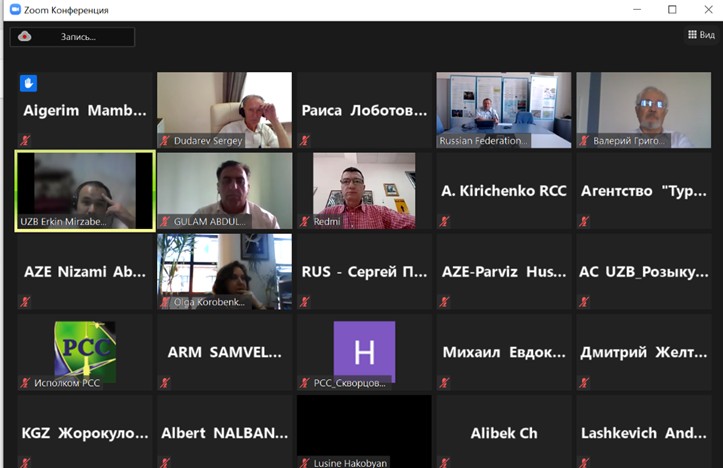
Task: Click muted mic icon on A. Kirichenko RCC
Action: tap(444, 221)
